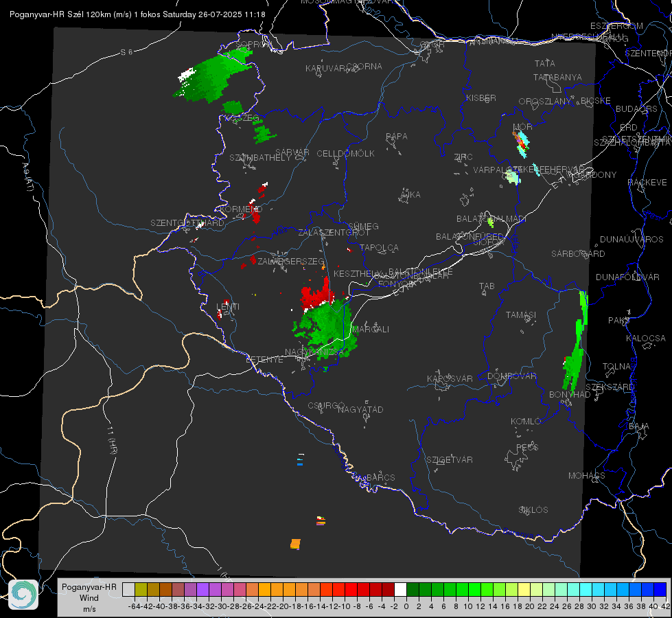672x618 pixels.
Task: Click the AJKA city label
Action: (x=410, y=195)
